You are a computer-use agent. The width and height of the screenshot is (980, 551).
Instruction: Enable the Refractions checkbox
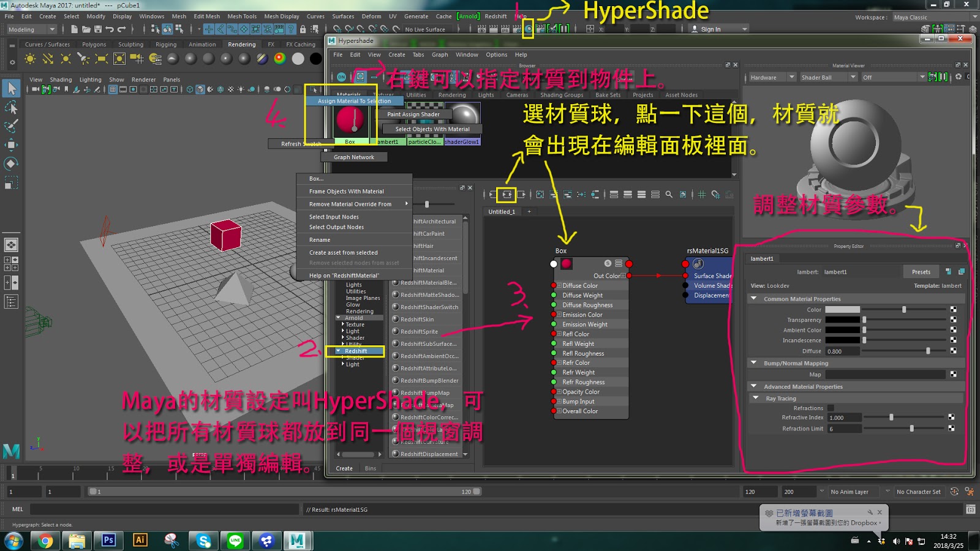831,408
